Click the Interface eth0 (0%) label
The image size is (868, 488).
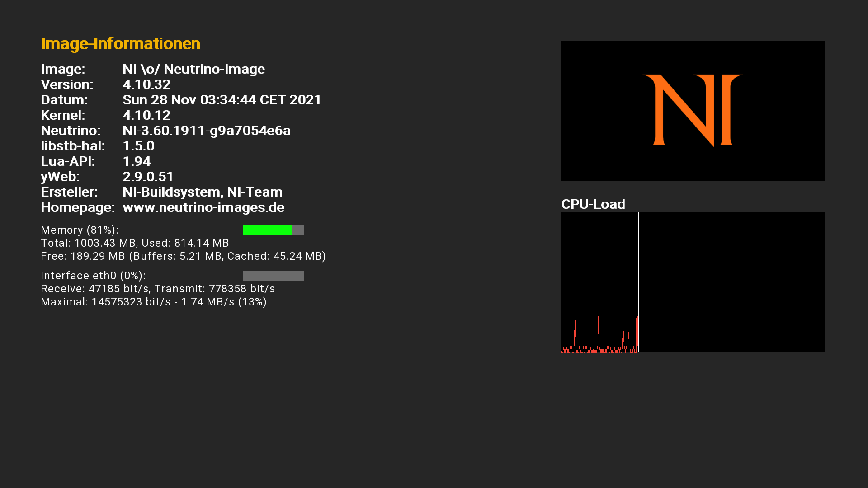point(93,276)
